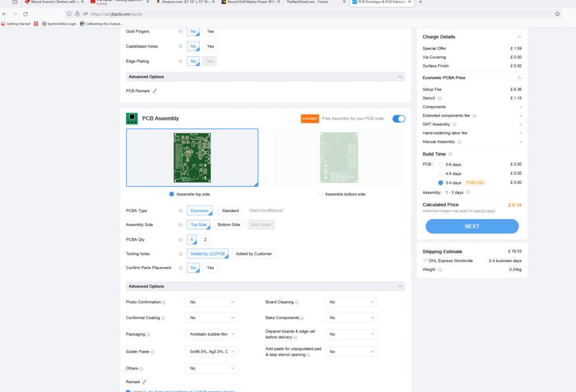576x392 pixels.
Task: Click the help icon beside Weight
Action: (440, 270)
